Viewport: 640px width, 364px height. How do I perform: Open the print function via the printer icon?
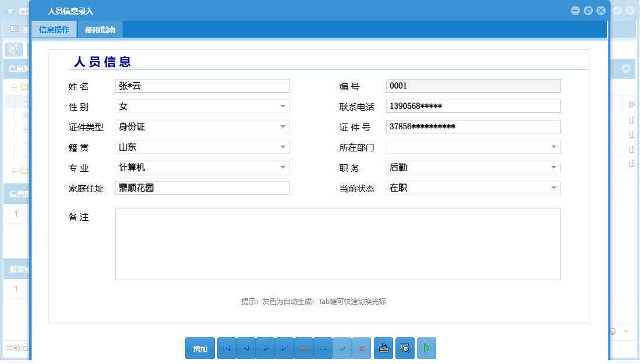383,348
